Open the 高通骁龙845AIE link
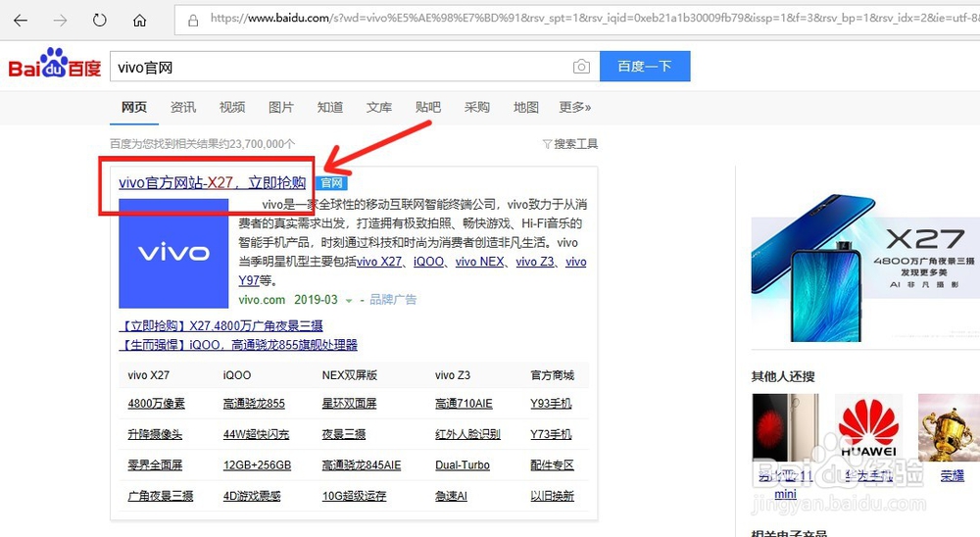Viewport: 980px width, 537px height. (x=362, y=465)
